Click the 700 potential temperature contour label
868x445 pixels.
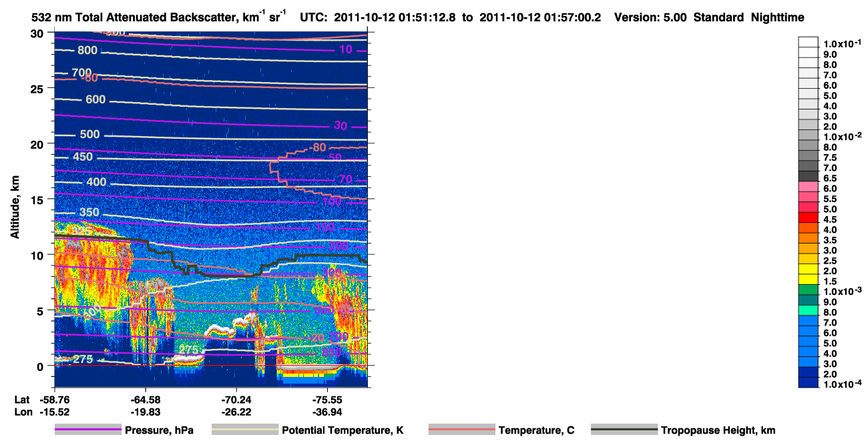click(x=81, y=72)
